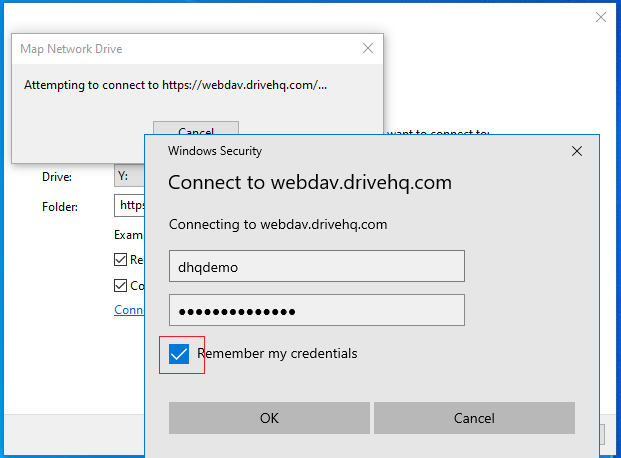Close the Windows Security dialog

coord(577,151)
